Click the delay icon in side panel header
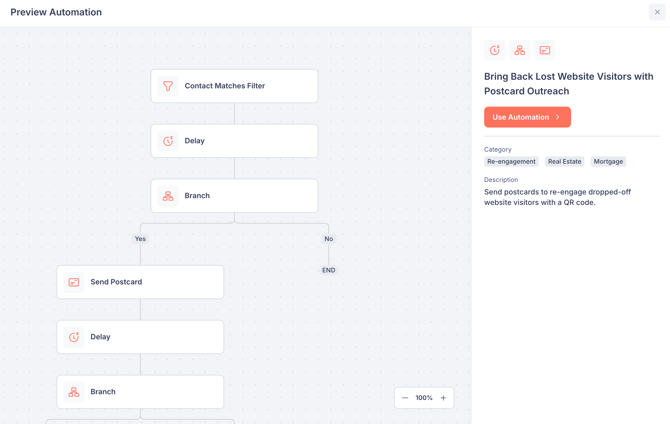This screenshot has height=424, width=670. point(495,50)
